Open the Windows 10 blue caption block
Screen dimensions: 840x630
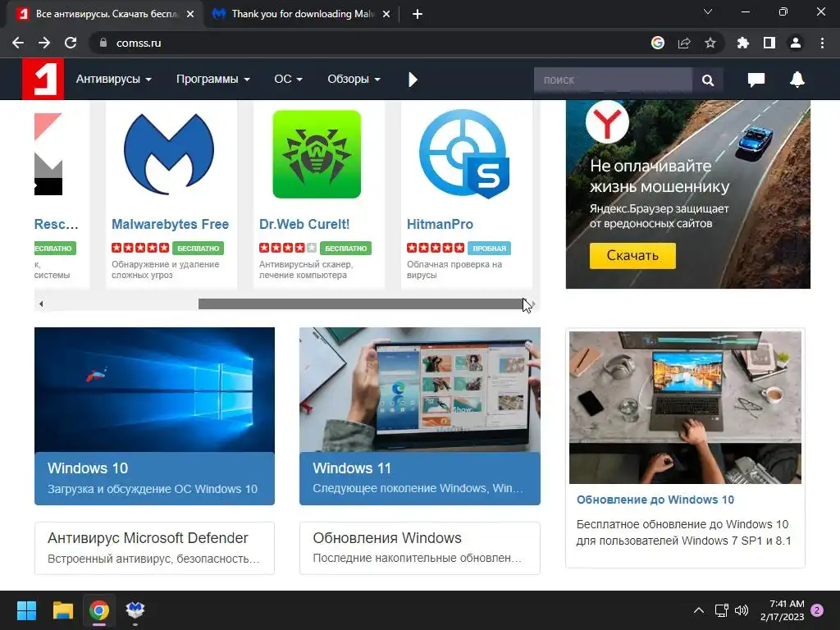[154, 478]
